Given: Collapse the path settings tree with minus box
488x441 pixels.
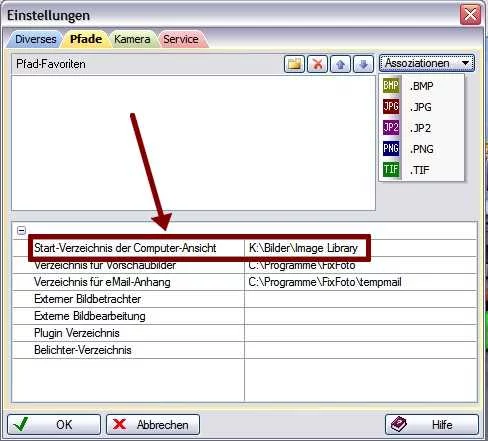Looking at the screenshot, I should pos(21,230).
